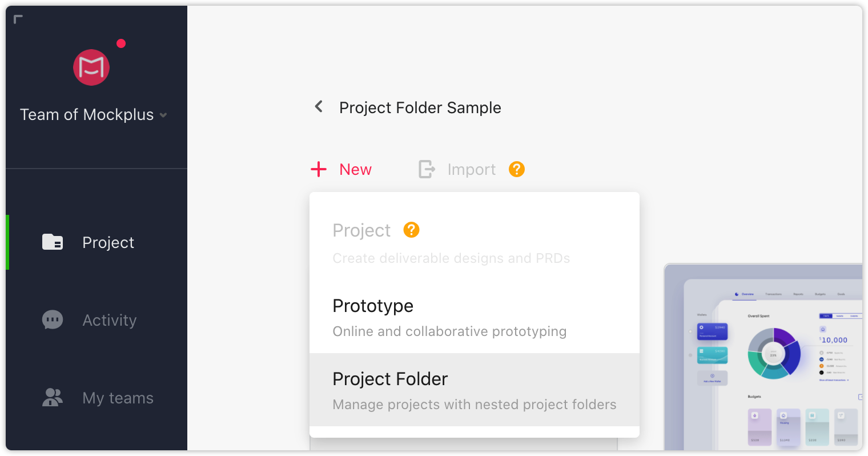Open the New dropdown menu
The width and height of the screenshot is (868, 456).
click(341, 169)
